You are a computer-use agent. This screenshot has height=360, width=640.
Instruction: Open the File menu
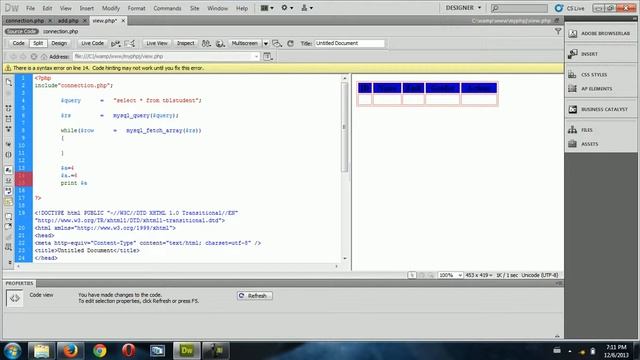coord(30,8)
